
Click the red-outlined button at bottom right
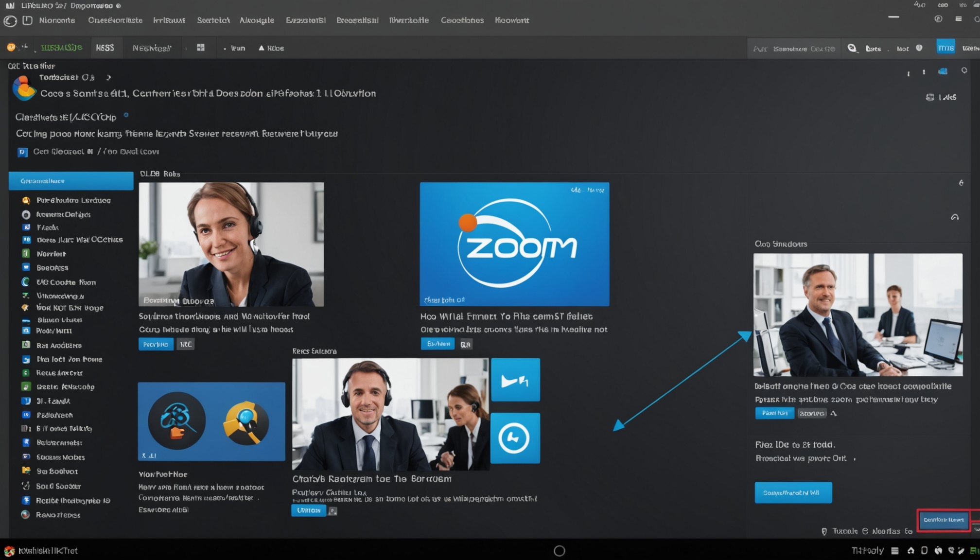click(943, 520)
